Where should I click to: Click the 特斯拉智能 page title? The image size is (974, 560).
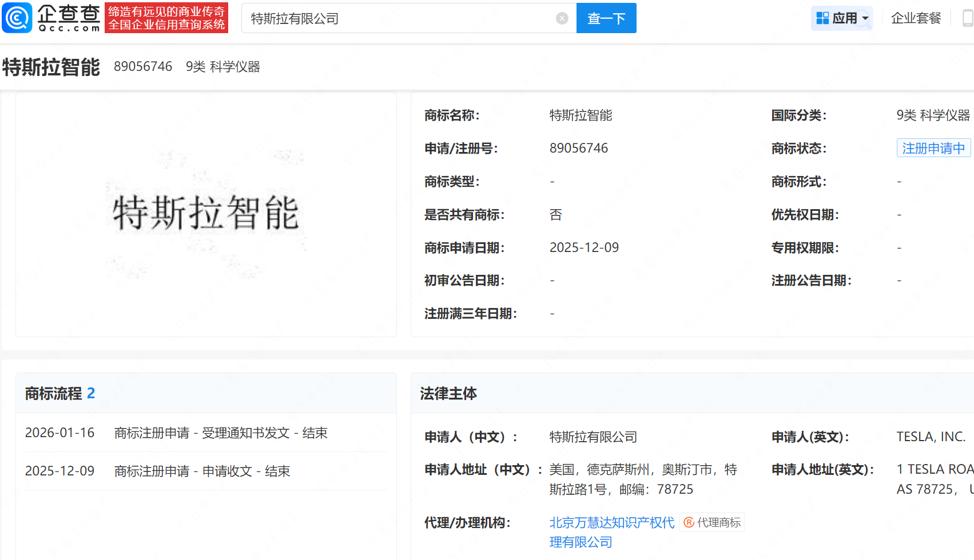[51, 67]
